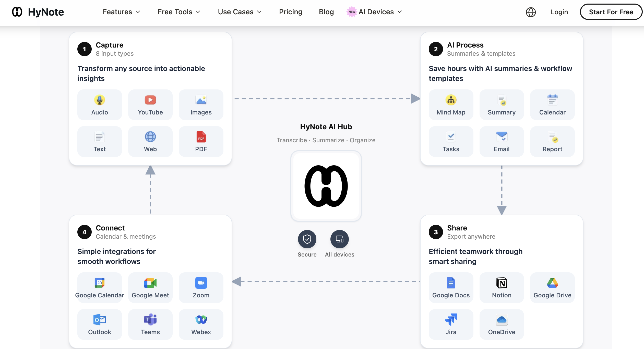Expand the Features dropdown menu

[x=122, y=12]
